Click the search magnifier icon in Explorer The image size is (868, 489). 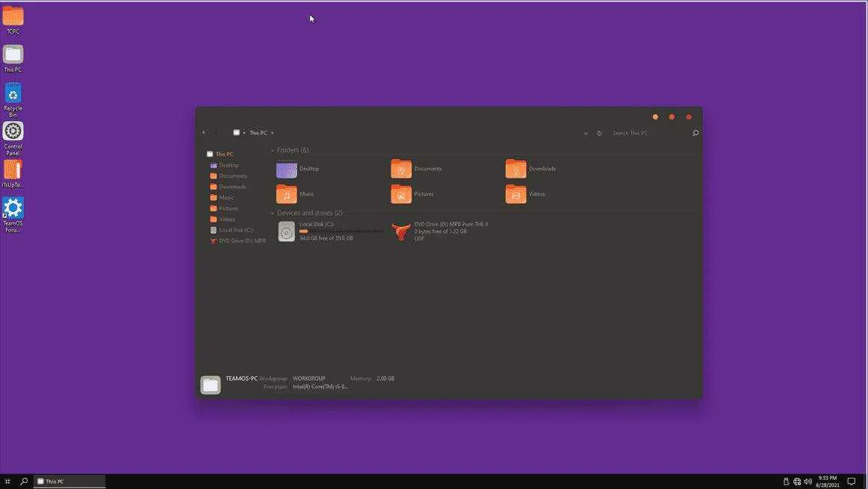pyautogui.click(x=695, y=133)
